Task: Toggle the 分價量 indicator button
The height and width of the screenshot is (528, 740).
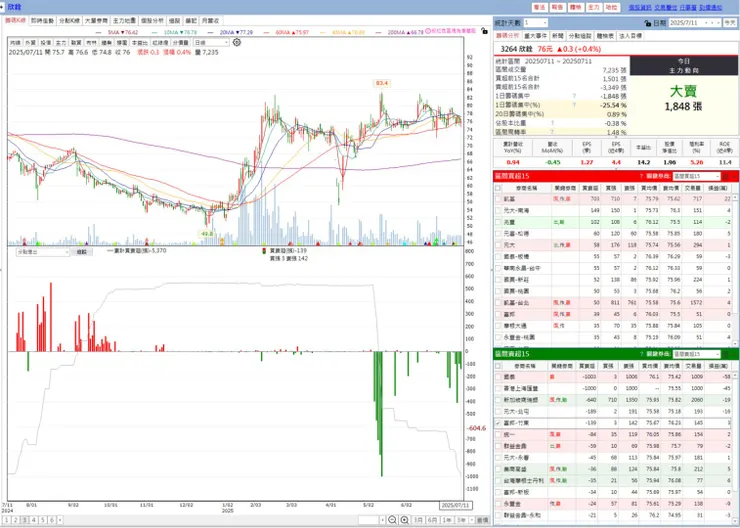Action: coord(181,42)
